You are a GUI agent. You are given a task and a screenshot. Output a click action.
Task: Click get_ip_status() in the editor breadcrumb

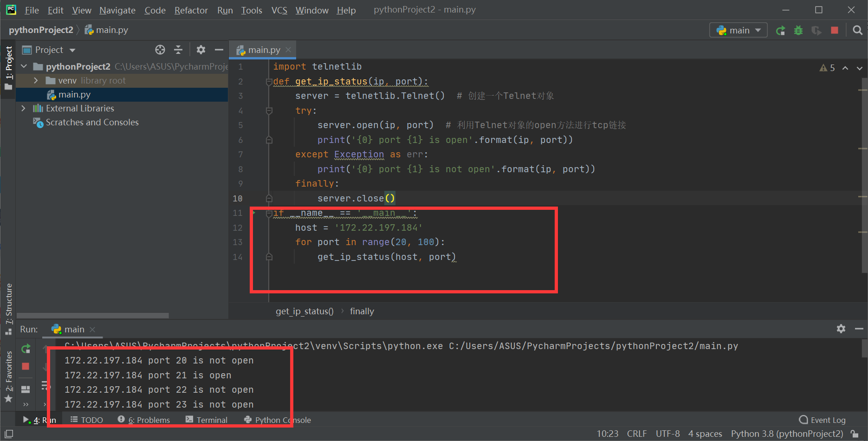coord(304,311)
